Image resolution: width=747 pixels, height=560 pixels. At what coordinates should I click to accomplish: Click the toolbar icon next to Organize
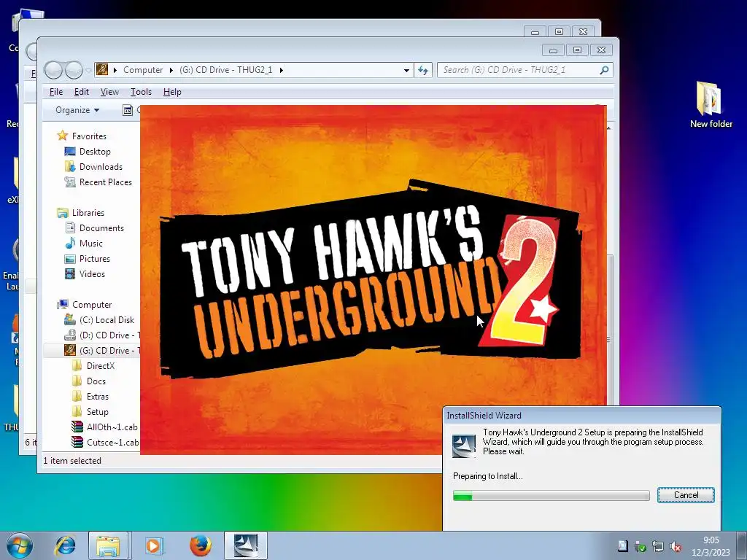[128, 111]
